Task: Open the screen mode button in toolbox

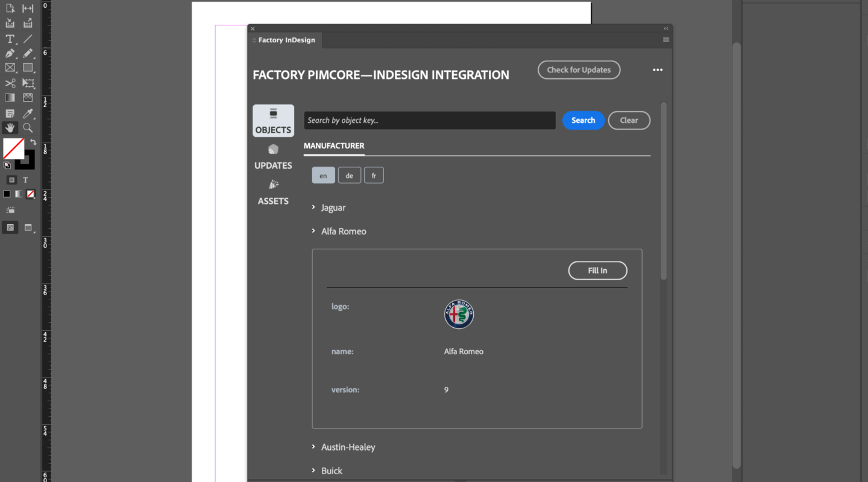Action: click(28, 228)
